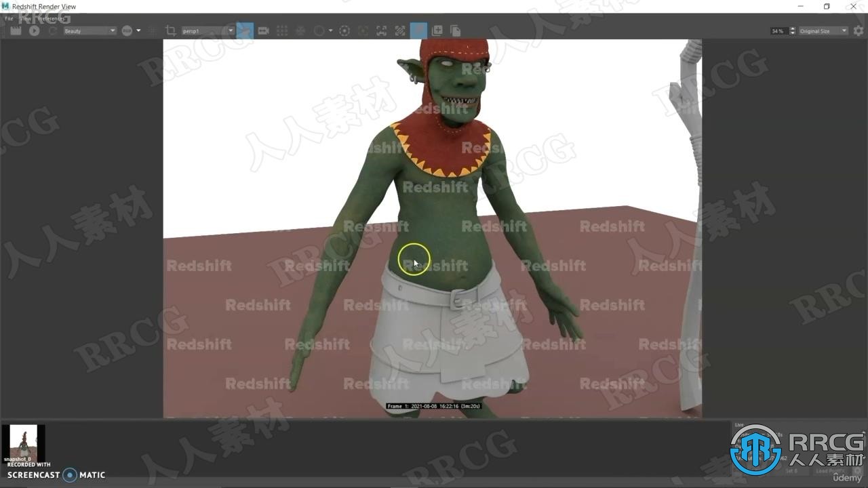868x488 pixels.
Task: Toggle the render buckets grid icon
Action: pyautogui.click(x=282, y=30)
